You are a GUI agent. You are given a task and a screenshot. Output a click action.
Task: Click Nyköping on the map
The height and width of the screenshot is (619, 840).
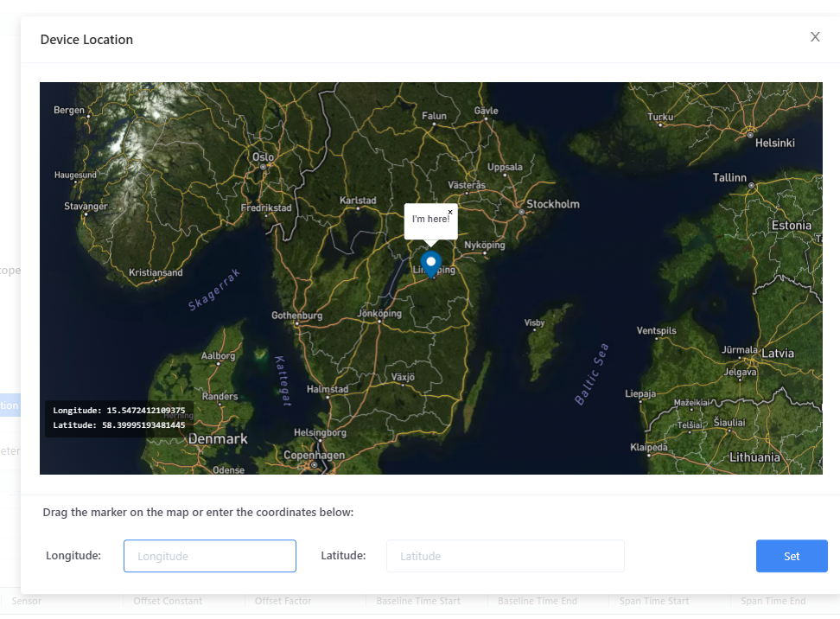pyautogui.click(x=484, y=245)
